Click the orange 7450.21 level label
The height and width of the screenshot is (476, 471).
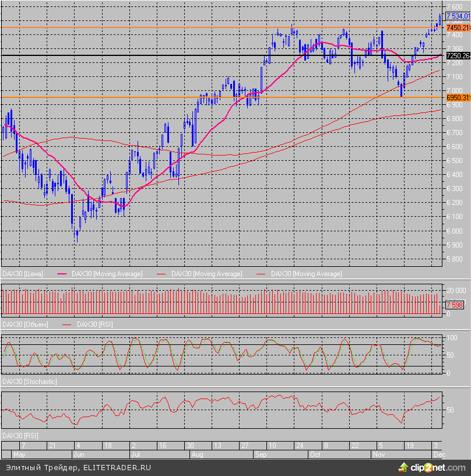(458, 27)
